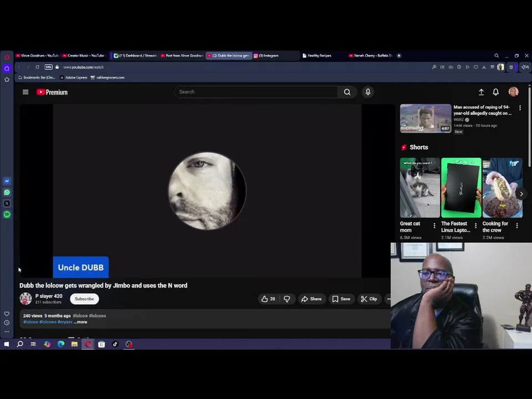Open the bookmarks star in the Opera sidebar
The width and height of the screenshot is (532, 399).
pos(7,79)
